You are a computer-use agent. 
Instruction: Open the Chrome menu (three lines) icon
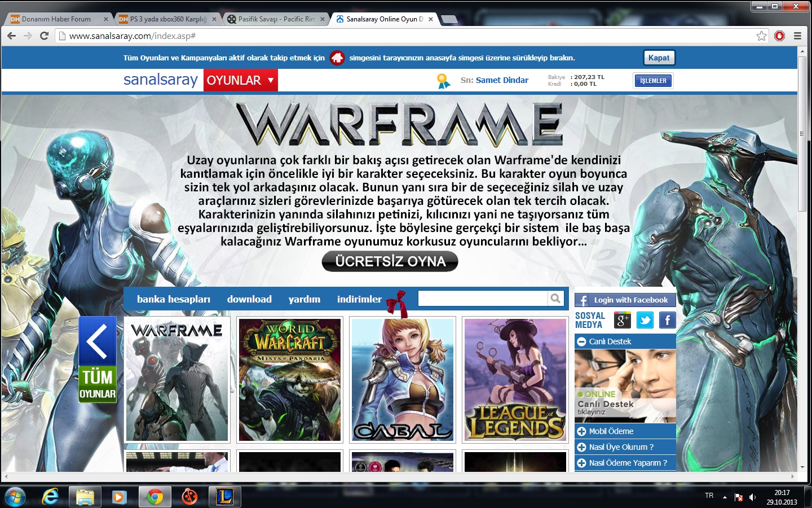[x=797, y=36]
